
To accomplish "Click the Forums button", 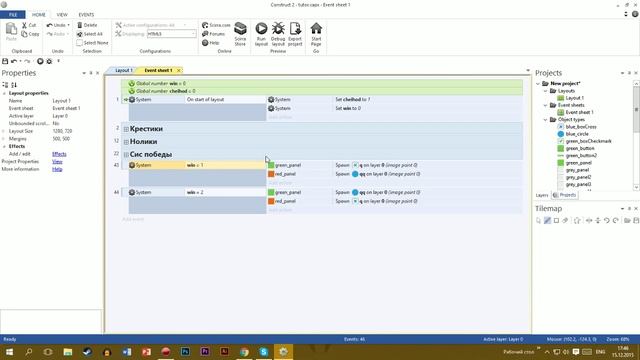I will pos(213,34).
